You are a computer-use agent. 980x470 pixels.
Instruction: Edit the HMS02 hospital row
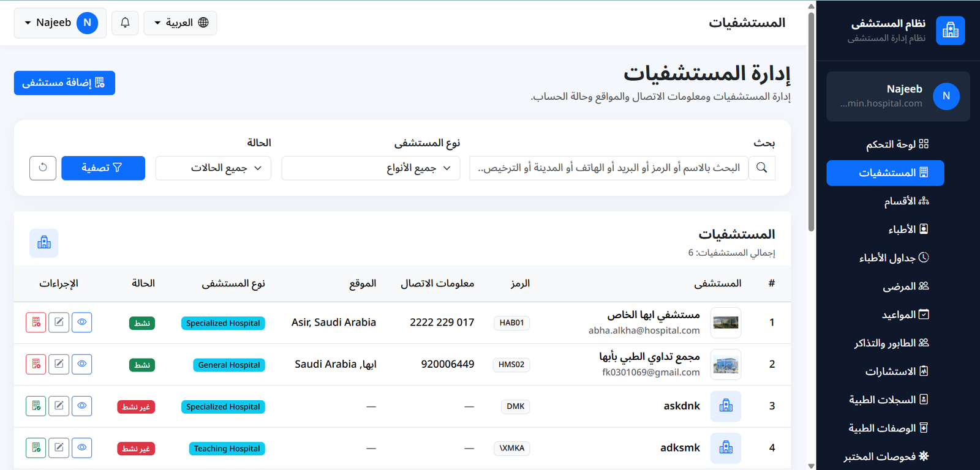click(59, 364)
